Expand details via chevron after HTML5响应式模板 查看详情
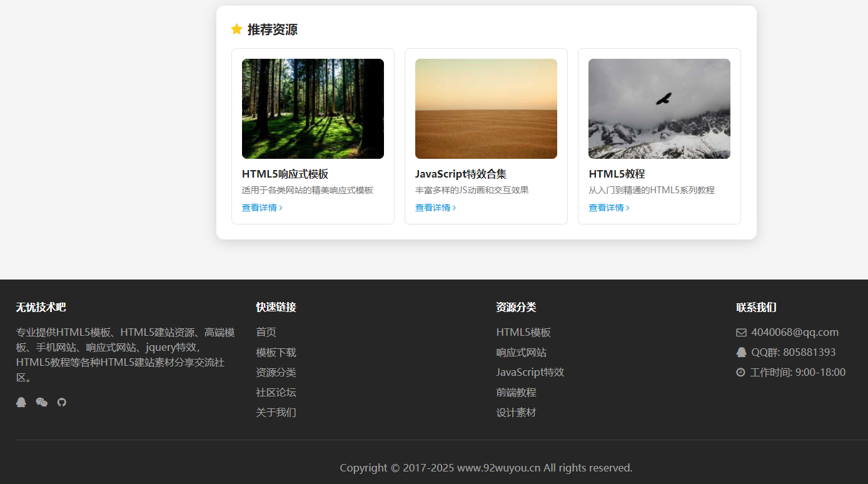Image resolution: width=868 pixels, height=484 pixels. point(282,207)
